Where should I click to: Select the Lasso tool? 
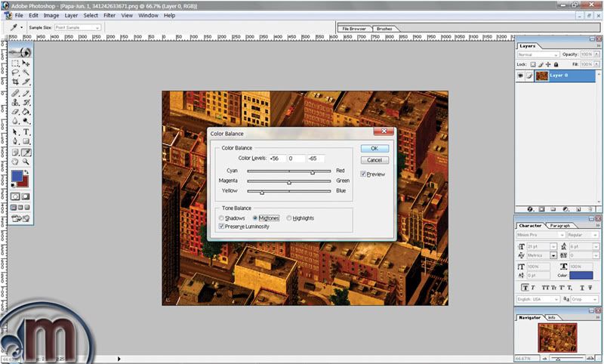click(15, 72)
